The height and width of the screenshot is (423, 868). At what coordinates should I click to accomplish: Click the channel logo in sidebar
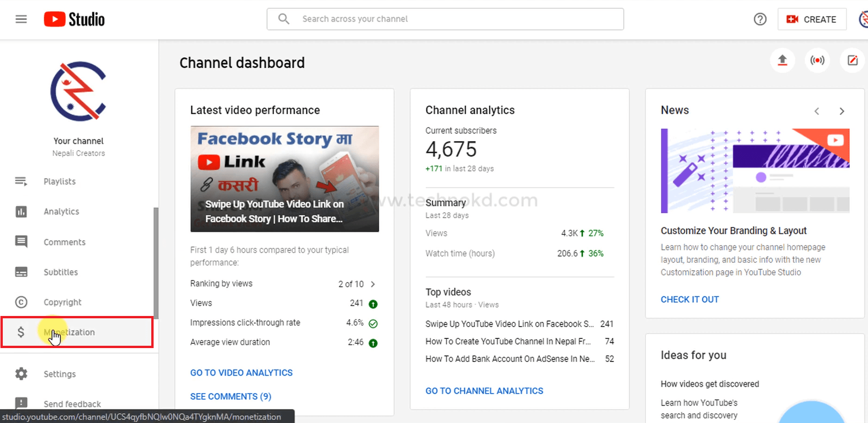[78, 91]
